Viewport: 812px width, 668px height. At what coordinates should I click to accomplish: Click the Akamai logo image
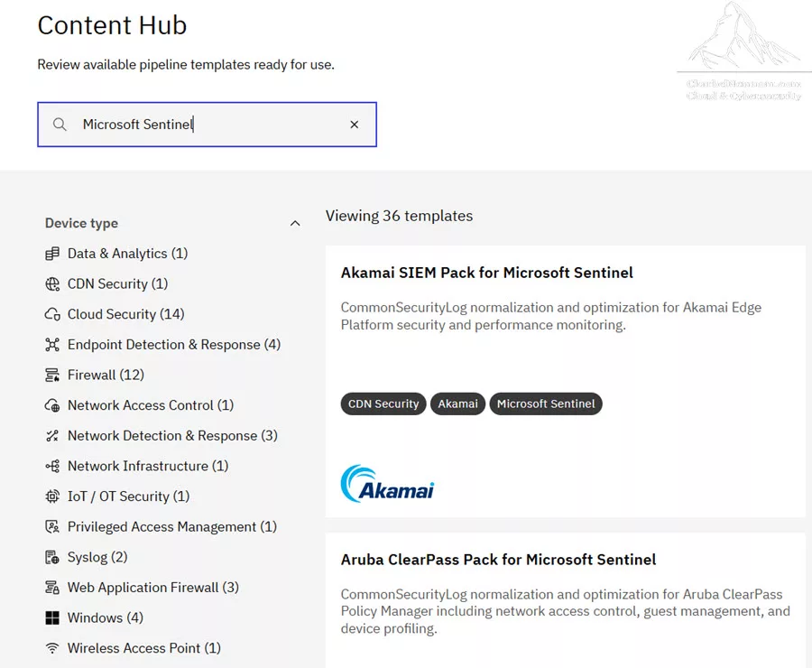point(387,484)
